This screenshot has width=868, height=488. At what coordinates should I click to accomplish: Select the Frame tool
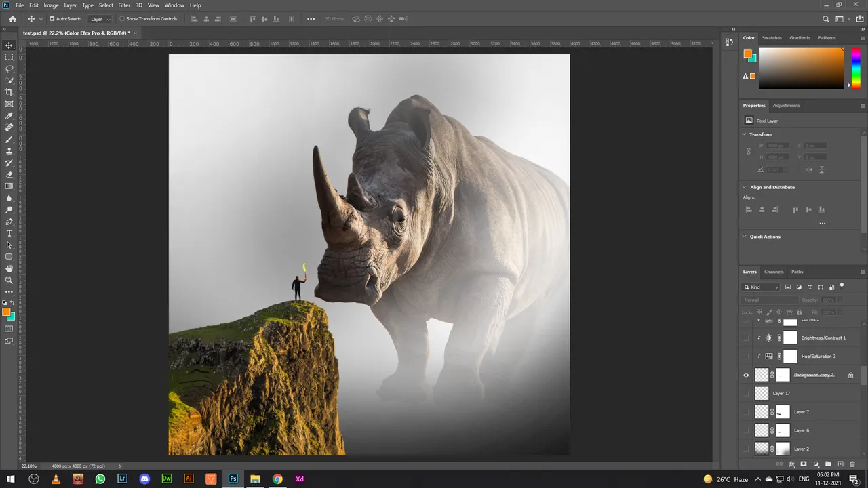[9, 104]
